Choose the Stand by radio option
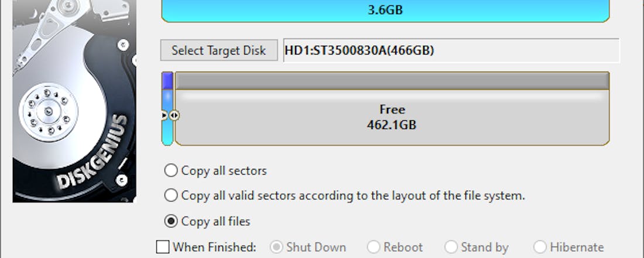 coord(451,247)
